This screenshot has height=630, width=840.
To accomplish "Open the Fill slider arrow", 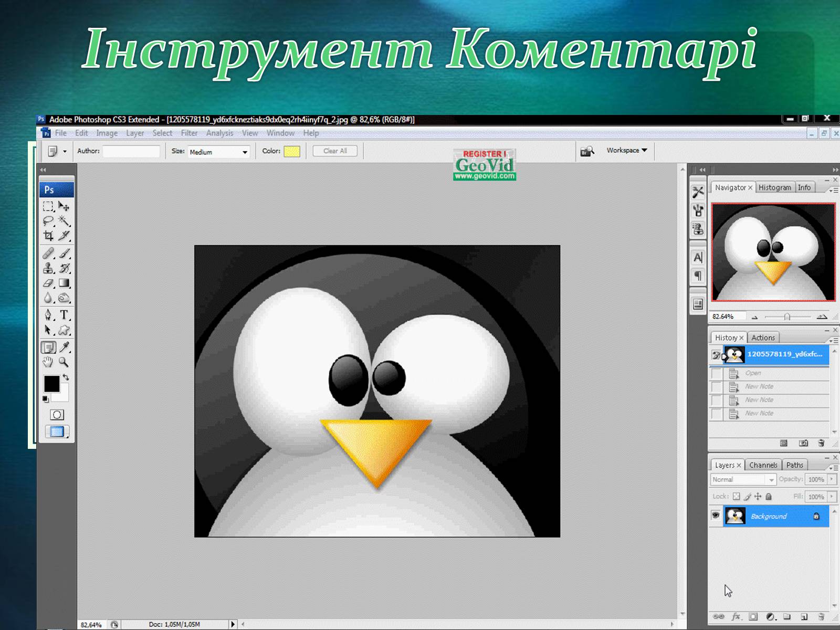I will pos(832,496).
